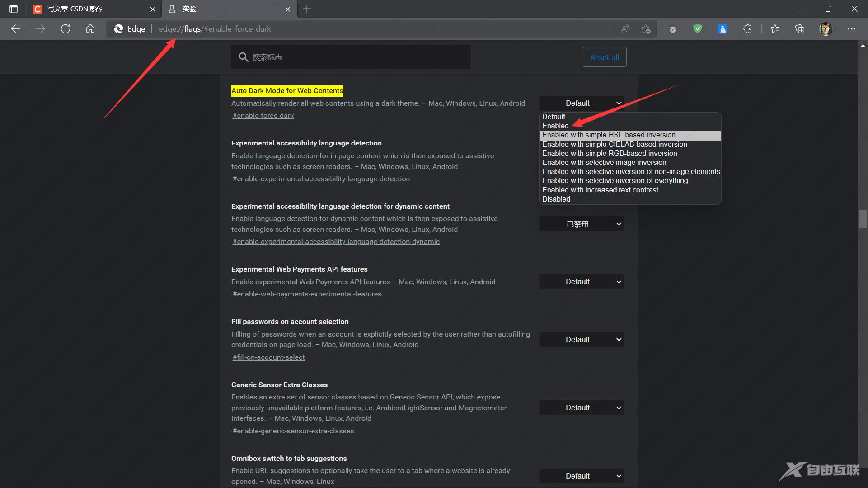Open Fill passwords on account selection dropdown
Image resolution: width=868 pixels, height=488 pixels.
[581, 339]
